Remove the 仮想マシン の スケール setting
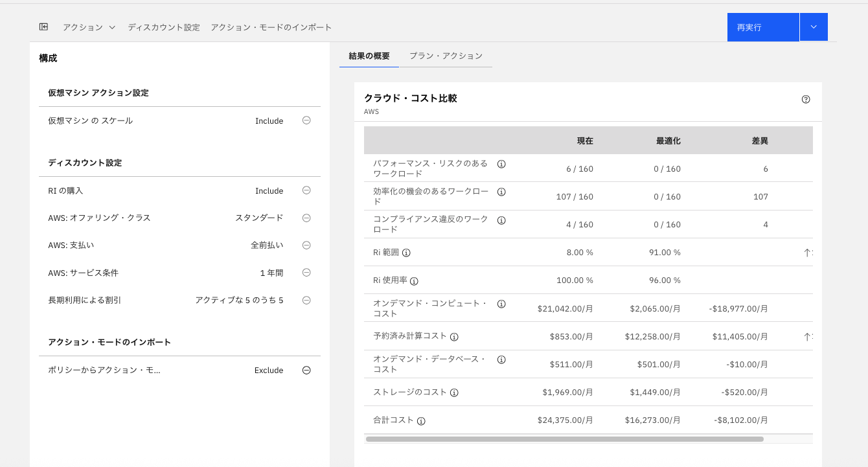The image size is (868, 467). pos(306,120)
